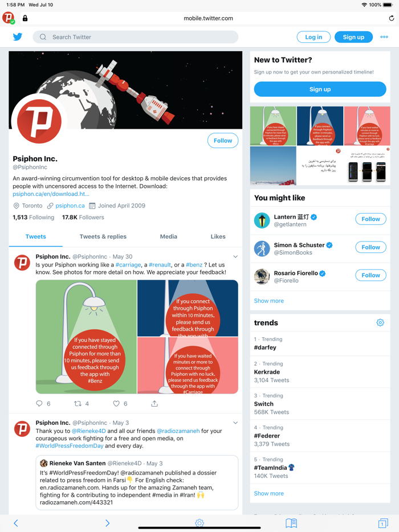Viewport: 399px width, 532px height.
Task: Switch to the Media tab
Action: click(x=170, y=236)
